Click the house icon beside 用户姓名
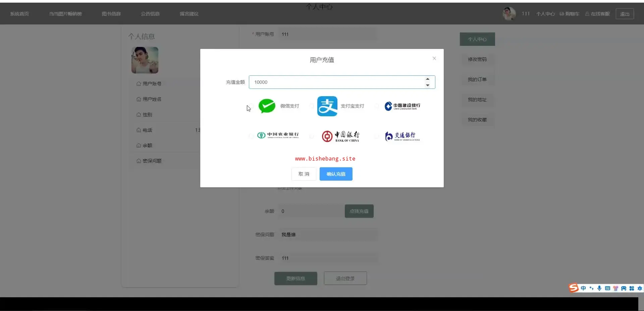Viewport: 644px width, 311px height. (139, 99)
